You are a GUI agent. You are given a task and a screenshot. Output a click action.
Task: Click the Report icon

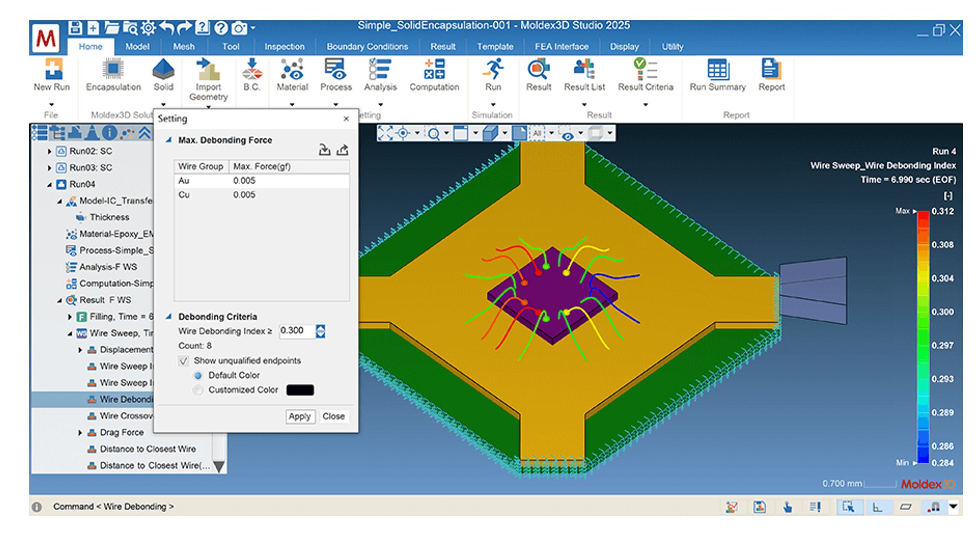(x=771, y=75)
